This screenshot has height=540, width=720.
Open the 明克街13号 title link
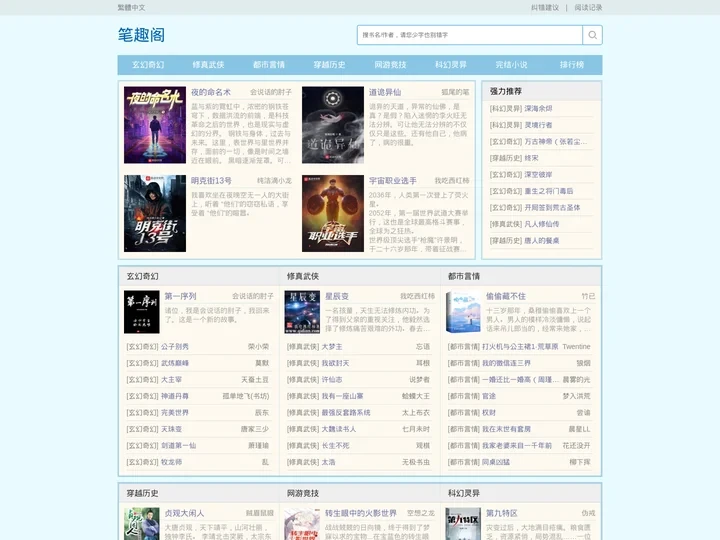point(211,181)
